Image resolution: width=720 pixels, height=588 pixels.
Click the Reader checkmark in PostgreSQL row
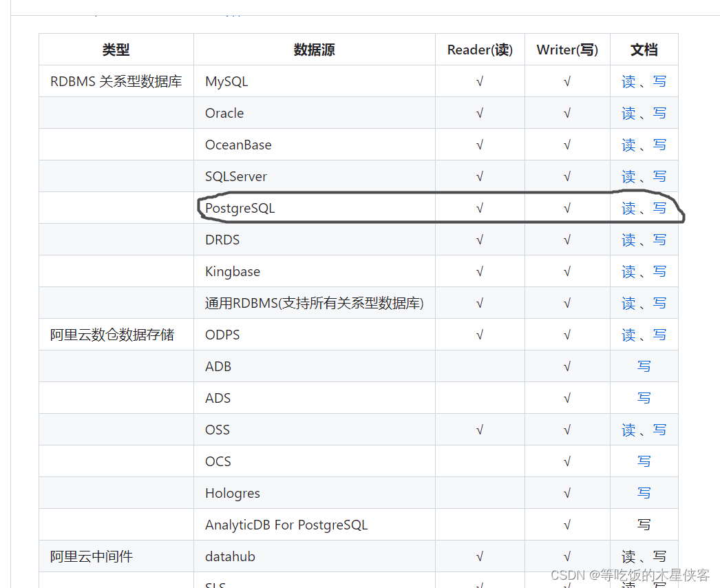(480, 209)
